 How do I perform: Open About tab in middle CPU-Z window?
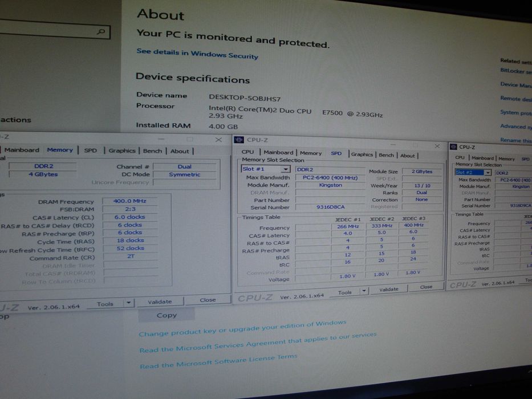pyautogui.click(x=408, y=156)
